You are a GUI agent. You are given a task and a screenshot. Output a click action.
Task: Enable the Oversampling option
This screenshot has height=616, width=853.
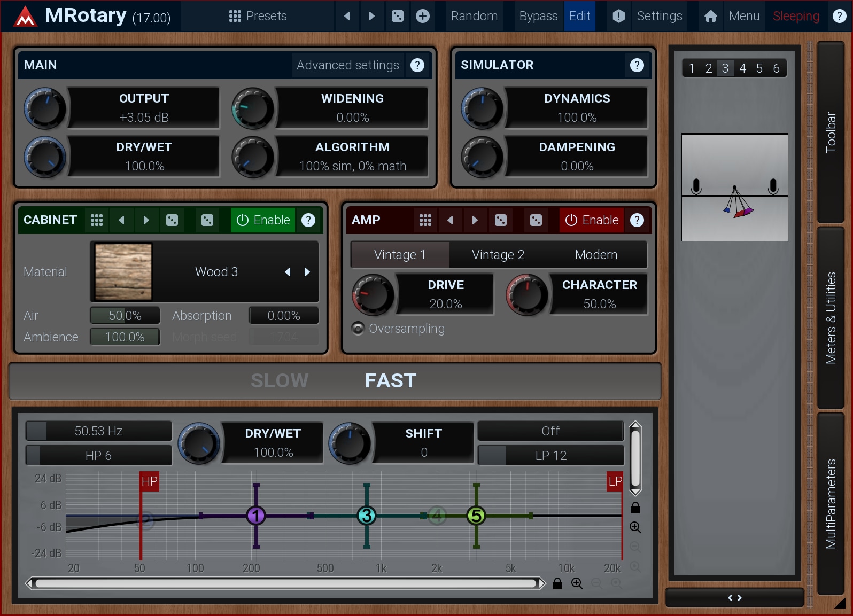tap(358, 328)
